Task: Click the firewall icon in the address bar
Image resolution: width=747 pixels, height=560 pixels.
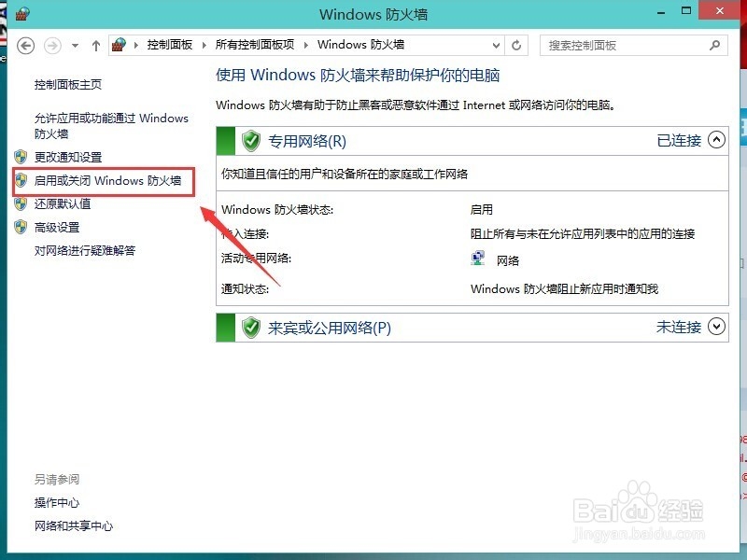Action: (119, 44)
